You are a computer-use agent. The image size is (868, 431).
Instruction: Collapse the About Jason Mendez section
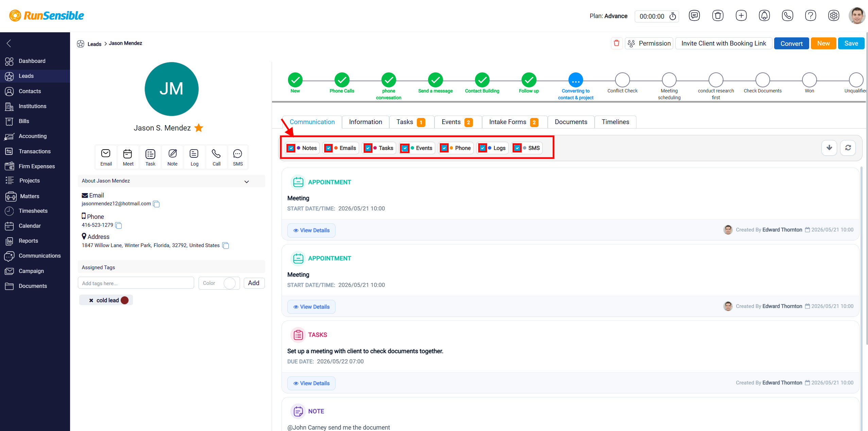(246, 182)
